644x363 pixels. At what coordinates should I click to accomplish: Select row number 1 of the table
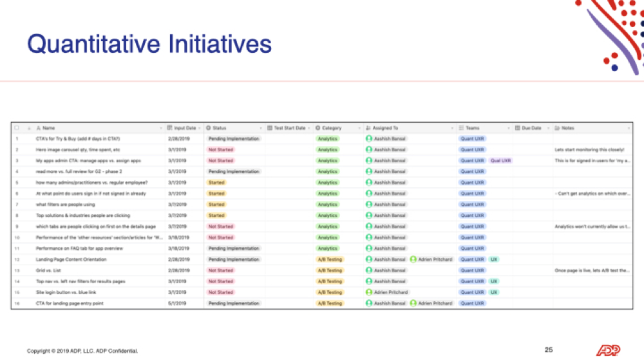tap(17, 139)
